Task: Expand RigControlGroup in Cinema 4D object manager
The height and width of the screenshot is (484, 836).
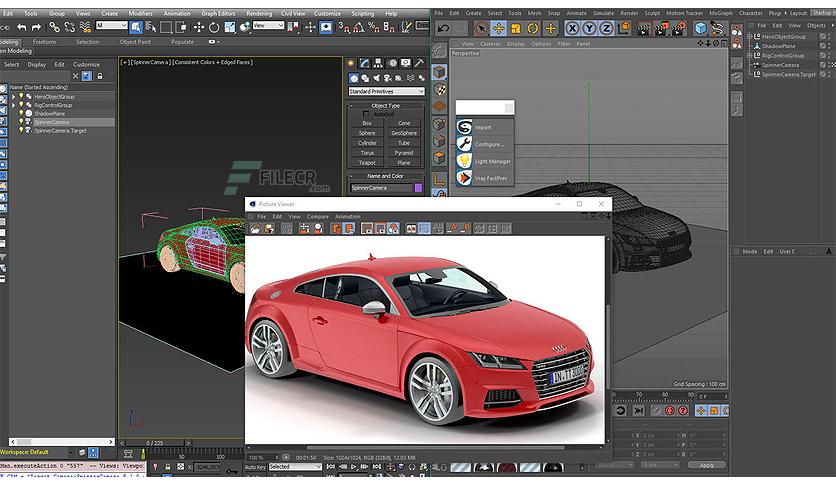Action: click(x=749, y=55)
